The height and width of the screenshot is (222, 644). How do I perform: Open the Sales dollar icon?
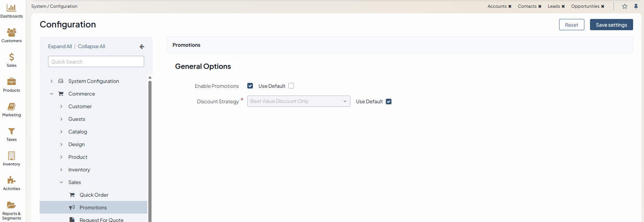[x=12, y=57]
